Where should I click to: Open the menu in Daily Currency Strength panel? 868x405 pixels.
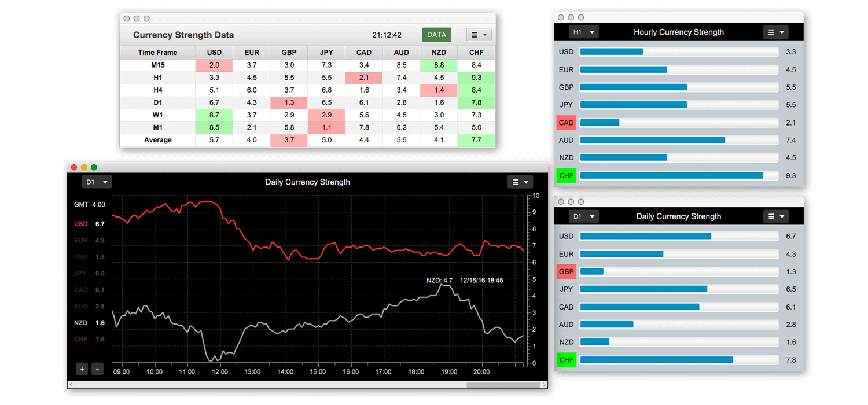[x=775, y=216]
